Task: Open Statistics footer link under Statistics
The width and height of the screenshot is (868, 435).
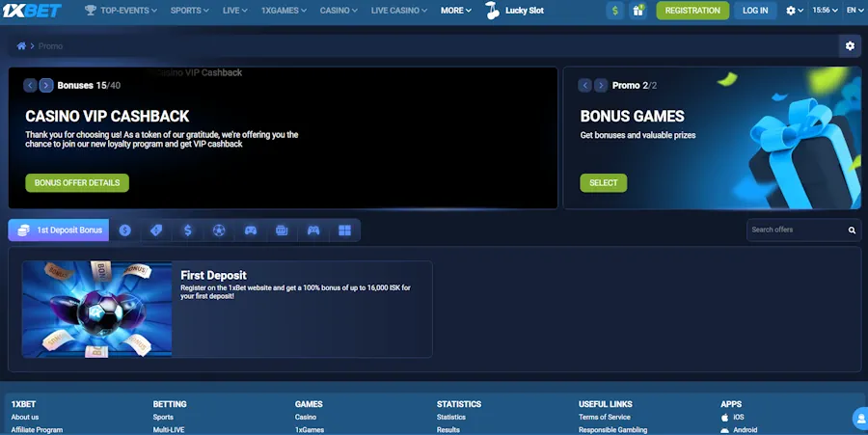Action: click(x=451, y=417)
